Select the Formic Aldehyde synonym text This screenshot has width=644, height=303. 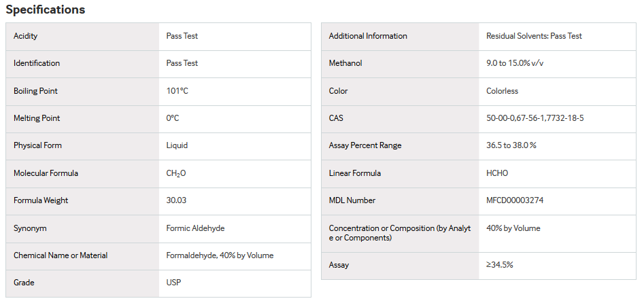pos(195,228)
